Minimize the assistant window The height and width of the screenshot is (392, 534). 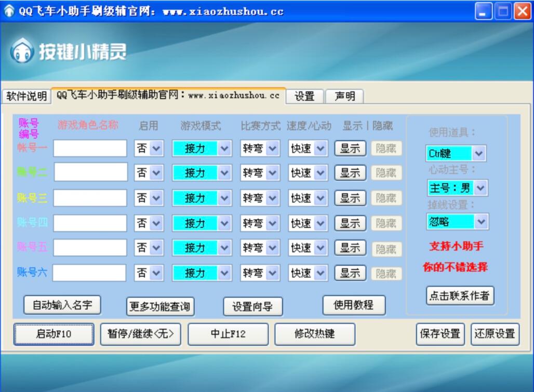(483, 11)
